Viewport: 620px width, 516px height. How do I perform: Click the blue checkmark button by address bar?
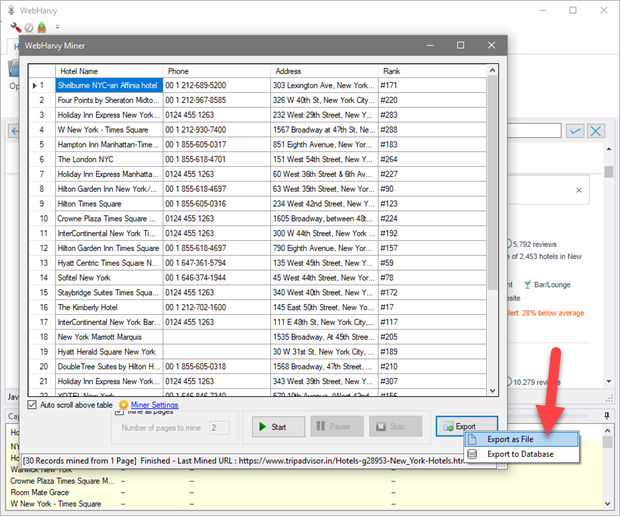[575, 131]
